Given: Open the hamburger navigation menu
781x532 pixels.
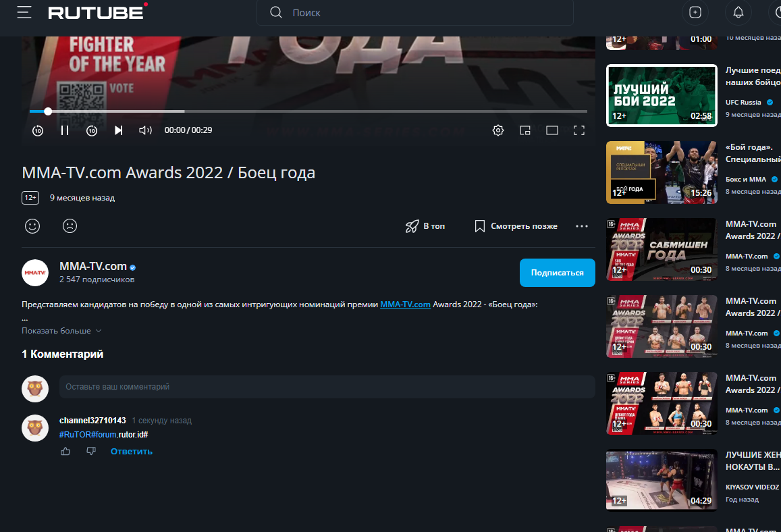Looking at the screenshot, I should point(24,12).
